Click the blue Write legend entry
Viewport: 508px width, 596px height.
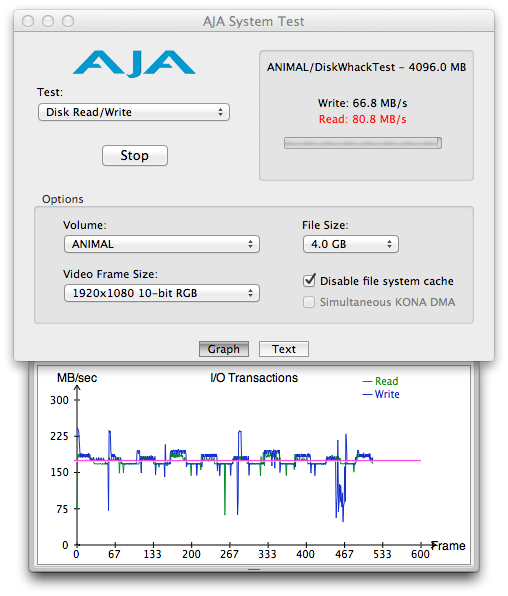pyautogui.click(x=381, y=394)
